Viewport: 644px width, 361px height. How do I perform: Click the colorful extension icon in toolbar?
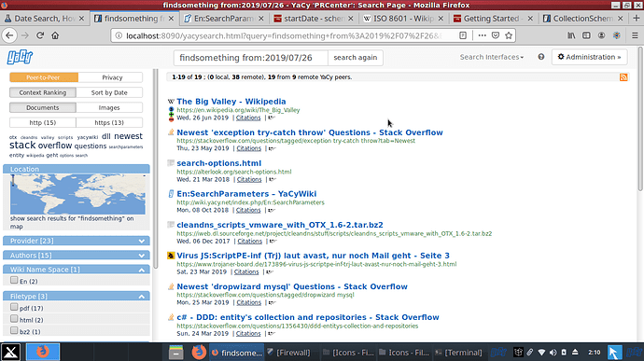pos(617,35)
